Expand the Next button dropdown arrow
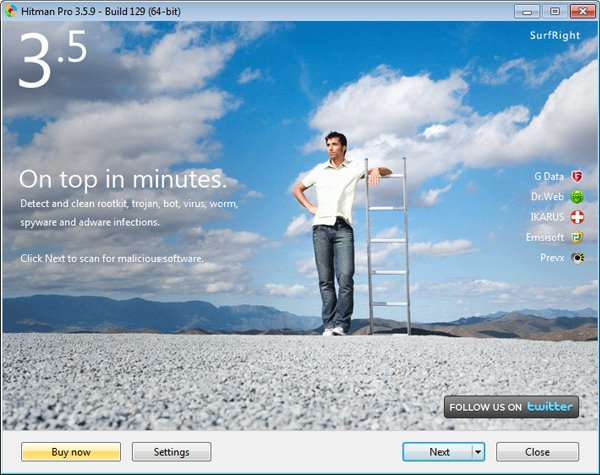Image resolution: width=600 pixels, height=475 pixels. [x=478, y=452]
